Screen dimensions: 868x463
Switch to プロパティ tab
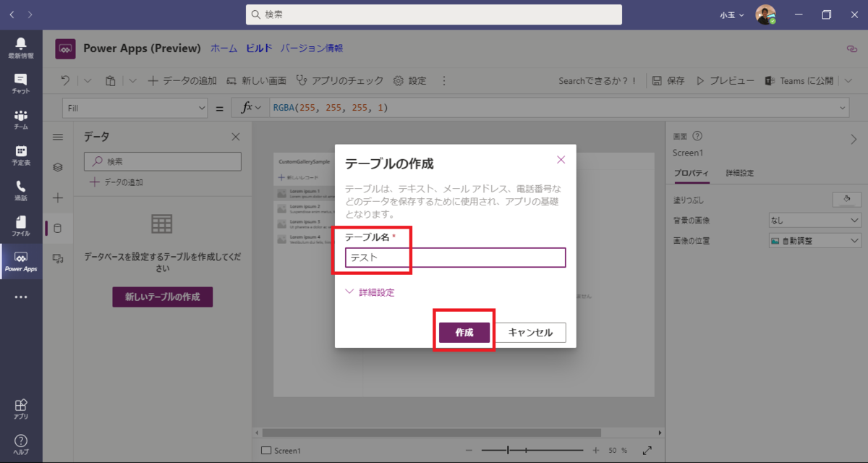[692, 174]
